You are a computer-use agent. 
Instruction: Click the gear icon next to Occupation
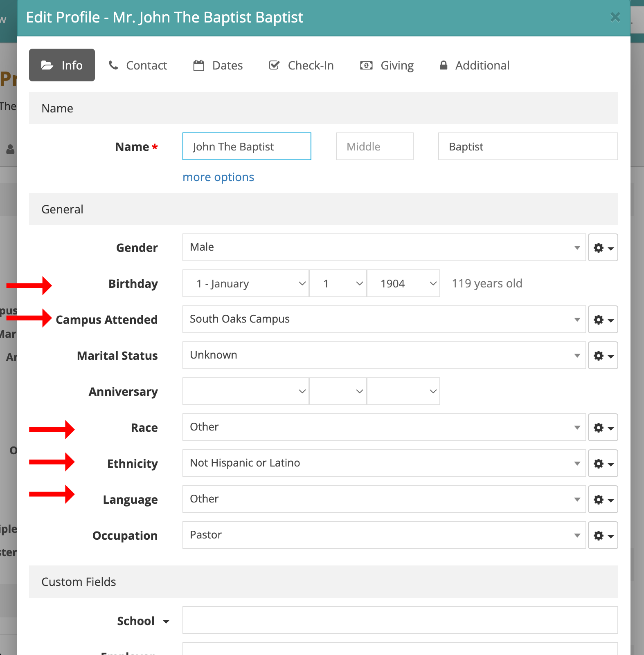(x=603, y=536)
